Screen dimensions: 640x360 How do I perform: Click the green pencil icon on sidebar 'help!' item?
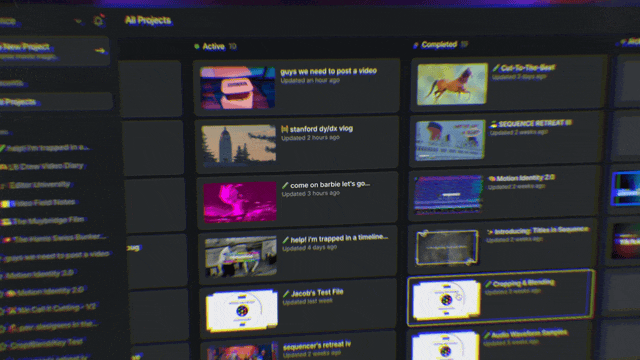point(2,149)
